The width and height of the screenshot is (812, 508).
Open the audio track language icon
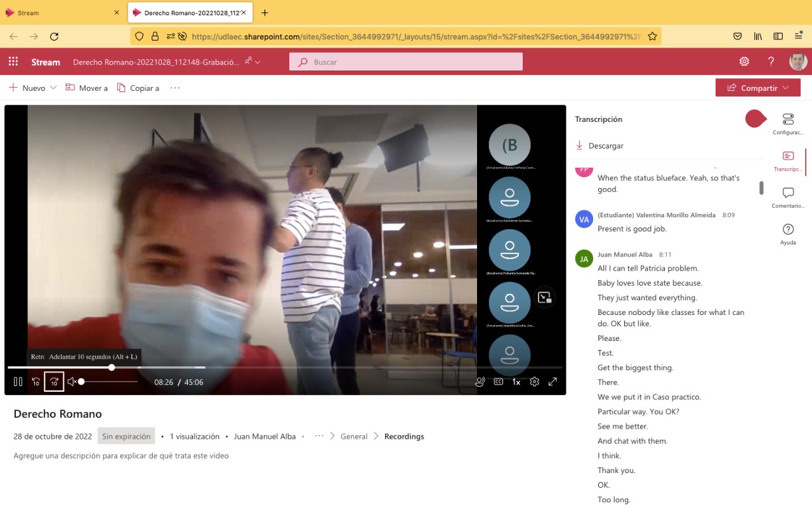coord(480,382)
